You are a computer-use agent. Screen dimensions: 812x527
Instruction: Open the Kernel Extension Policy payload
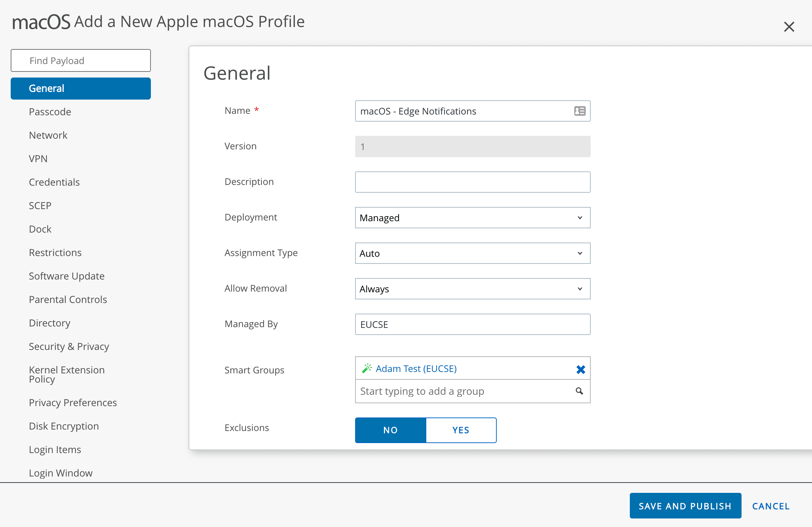[67, 374]
